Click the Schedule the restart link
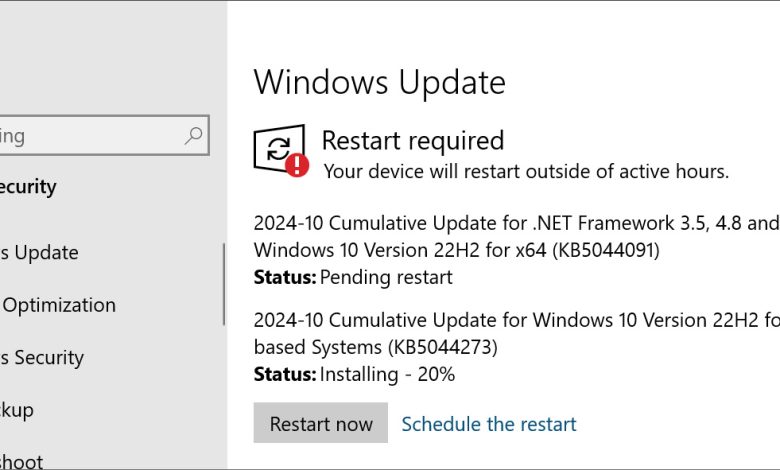The height and width of the screenshot is (470, 780). (x=489, y=424)
